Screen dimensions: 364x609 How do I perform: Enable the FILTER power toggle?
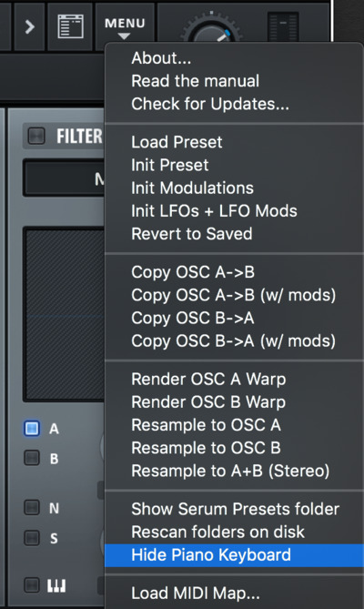pos(36,137)
